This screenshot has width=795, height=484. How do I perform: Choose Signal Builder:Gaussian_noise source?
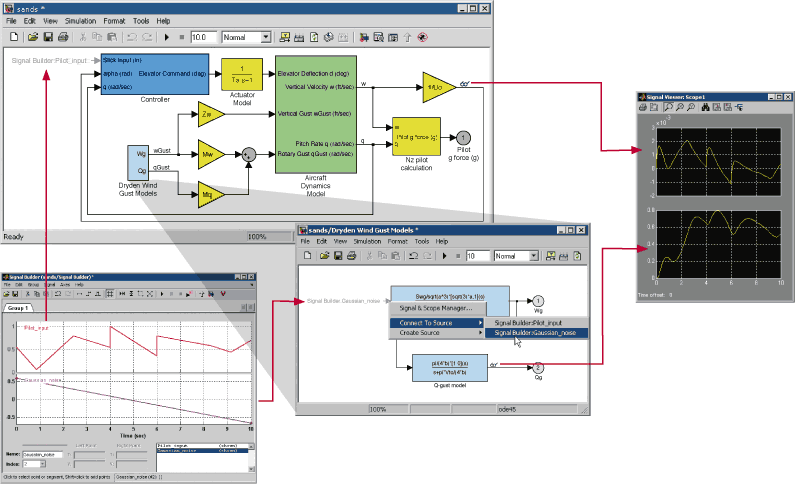[535, 333]
